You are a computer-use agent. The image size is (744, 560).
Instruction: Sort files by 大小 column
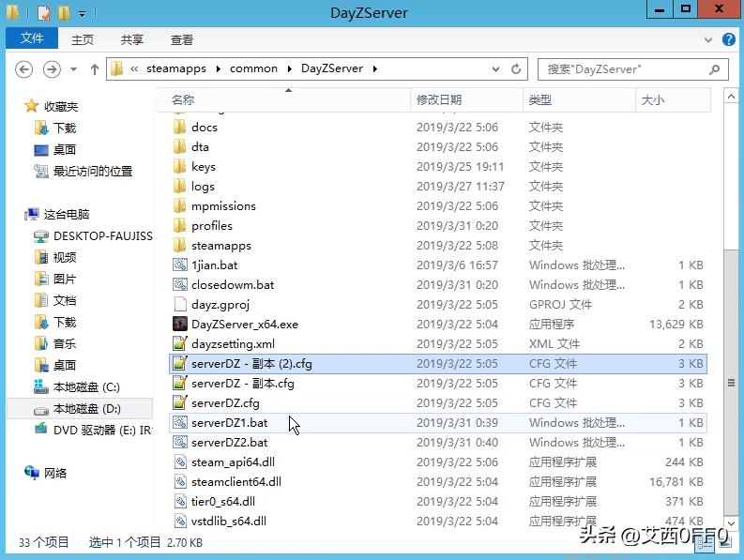pos(673,99)
